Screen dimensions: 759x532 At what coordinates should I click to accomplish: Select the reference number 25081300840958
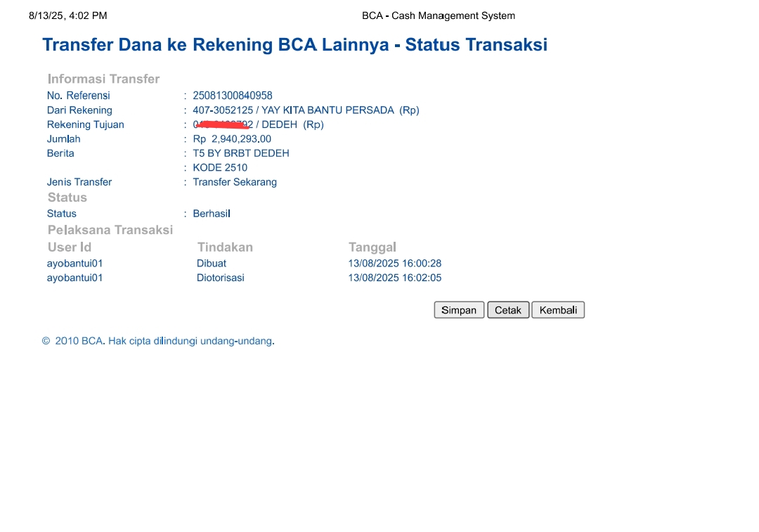tap(233, 96)
